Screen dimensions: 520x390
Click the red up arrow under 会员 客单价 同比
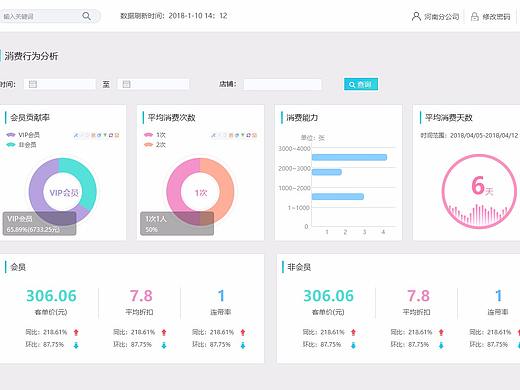pyautogui.click(x=76, y=332)
